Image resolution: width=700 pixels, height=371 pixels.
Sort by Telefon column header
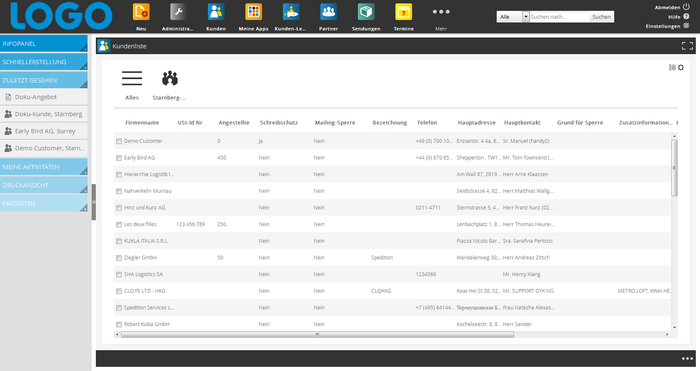coord(427,122)
